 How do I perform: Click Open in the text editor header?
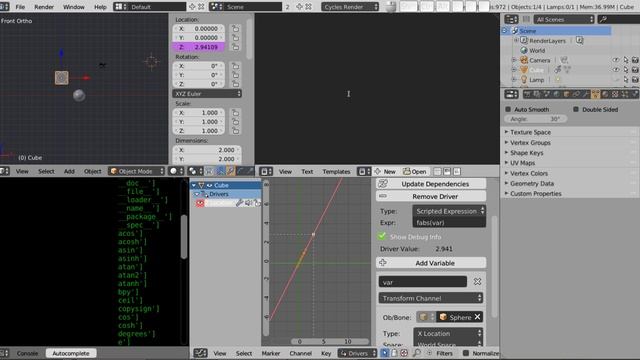point(415,171)
